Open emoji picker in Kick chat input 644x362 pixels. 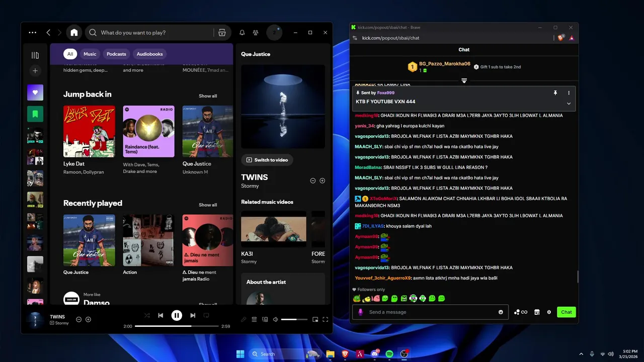coord(501,312)
